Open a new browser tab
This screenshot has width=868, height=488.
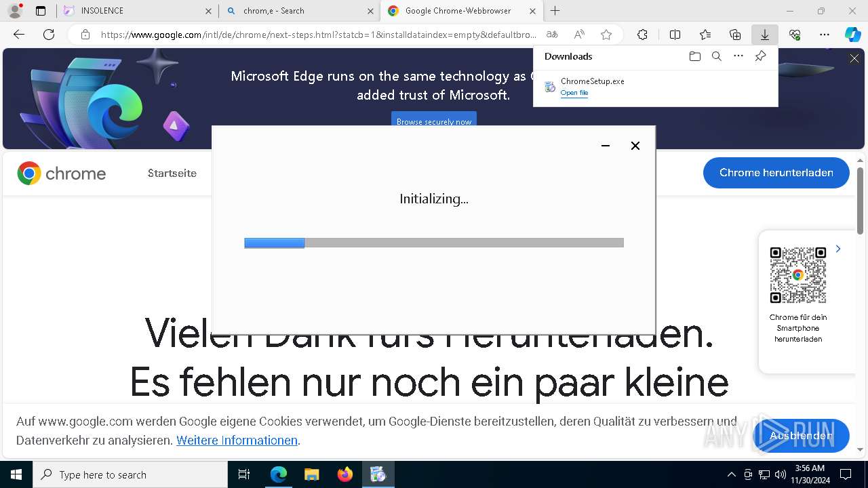click(x=555, y=11)
